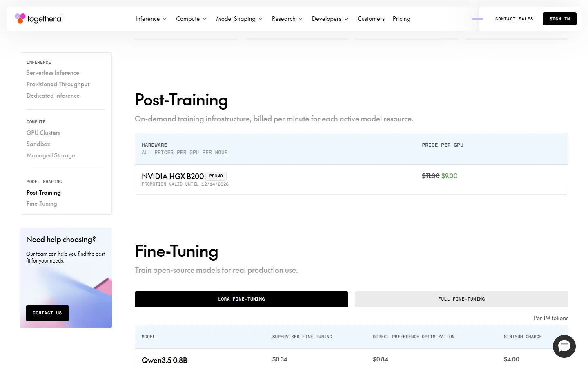The width and height of the screenshot is (588, 368).
Task: Expand the Compute menu
Action: tap(192, 19)
